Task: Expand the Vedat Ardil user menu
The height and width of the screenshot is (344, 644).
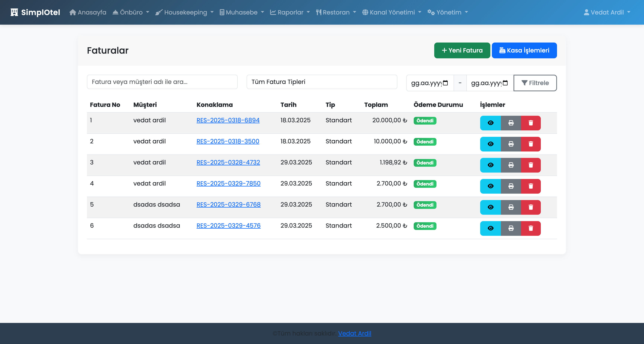Action: coord(607,12)
